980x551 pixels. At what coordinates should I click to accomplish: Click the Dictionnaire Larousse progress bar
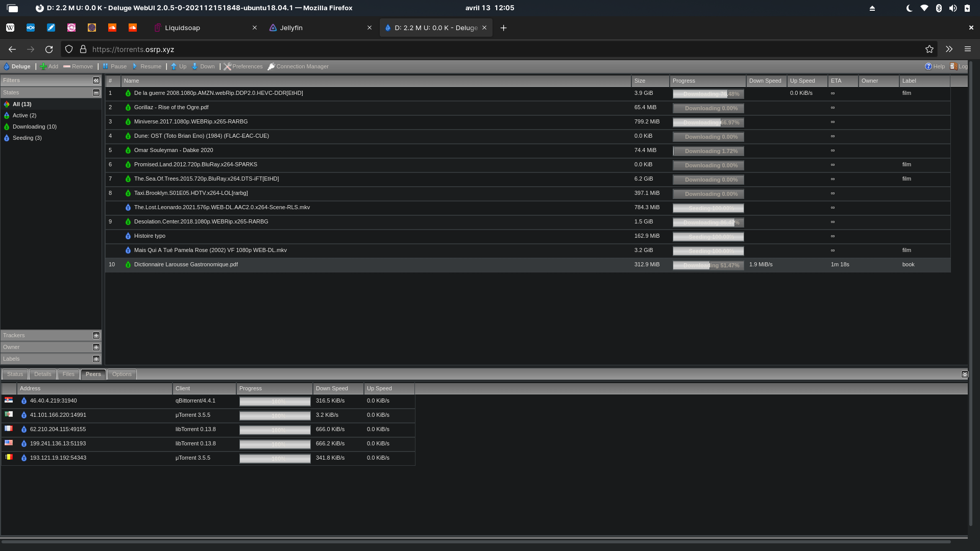coord(708,265)
